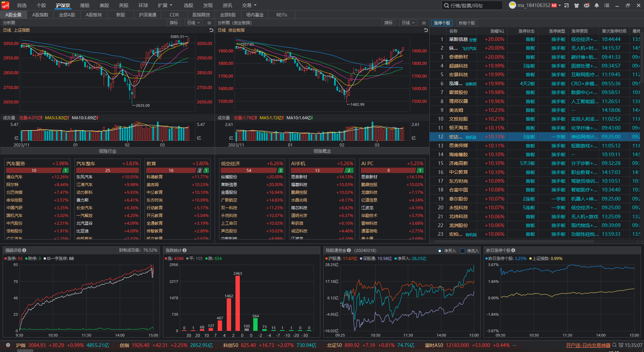The height and width of the screenshot is (352, 644).
Task: Open the mail messages icon
Action: coord(587,5)
